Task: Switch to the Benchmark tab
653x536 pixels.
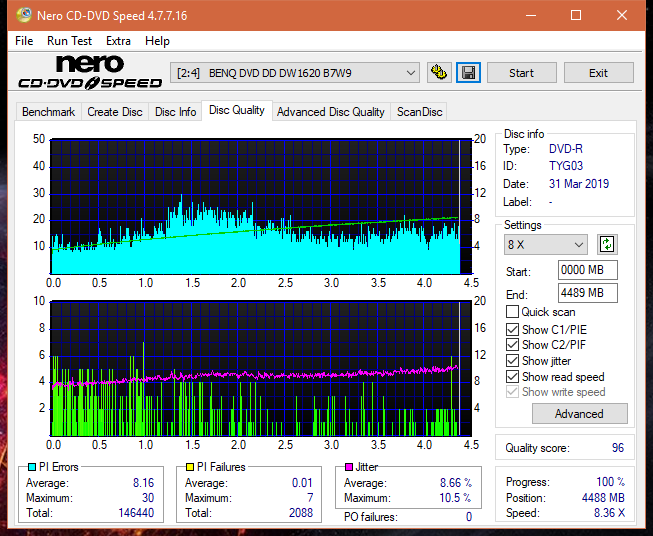Action: click(x=48, y=112)
